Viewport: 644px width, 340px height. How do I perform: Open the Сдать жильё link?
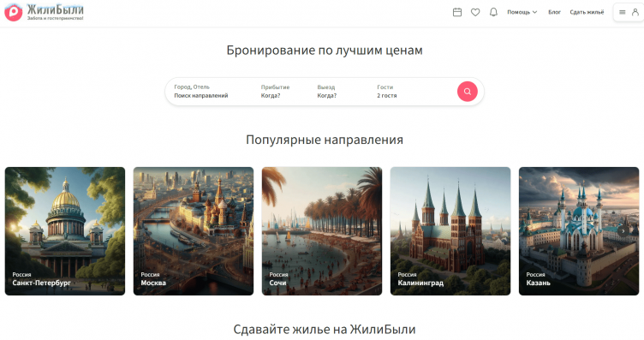587,12
